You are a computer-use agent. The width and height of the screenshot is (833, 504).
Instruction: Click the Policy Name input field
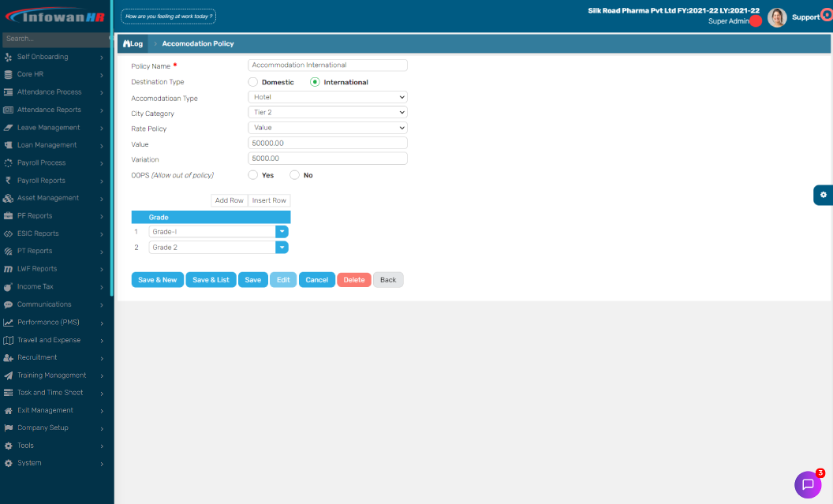pyautogui.click(x=327, y=65)
